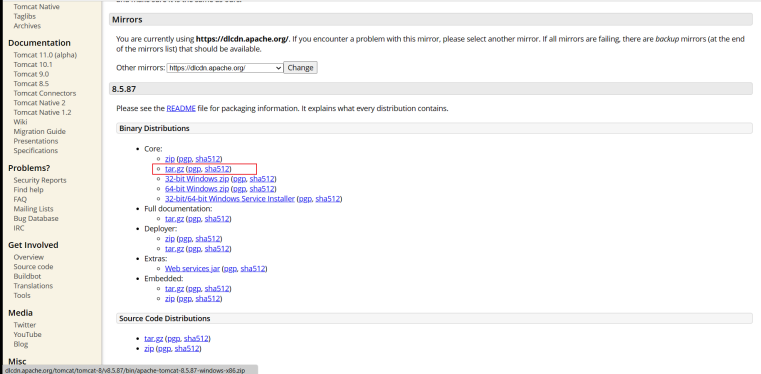Download Core 64-bit Windows zip
This screenshot has width=761, height=374.
tap(197, 189)
